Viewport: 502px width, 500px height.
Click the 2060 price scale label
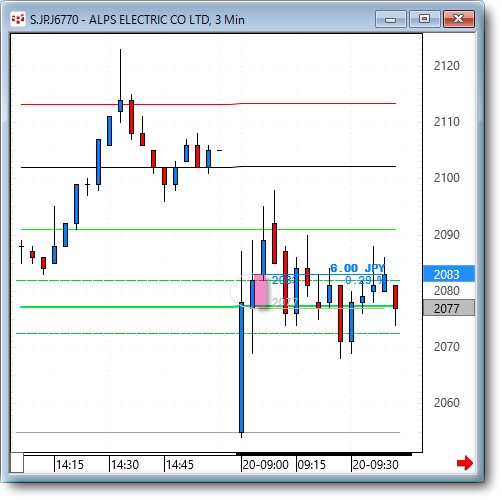(x=446, y=403)
